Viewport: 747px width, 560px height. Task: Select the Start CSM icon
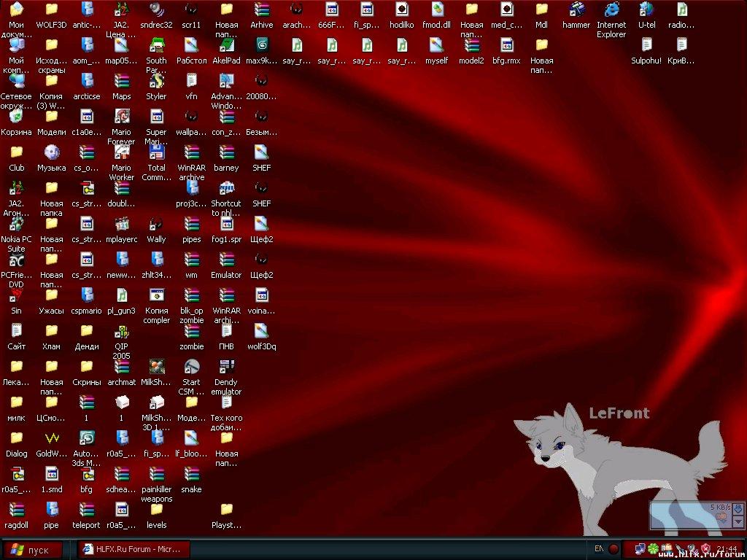pyautogui.click(x=192, y=367)
